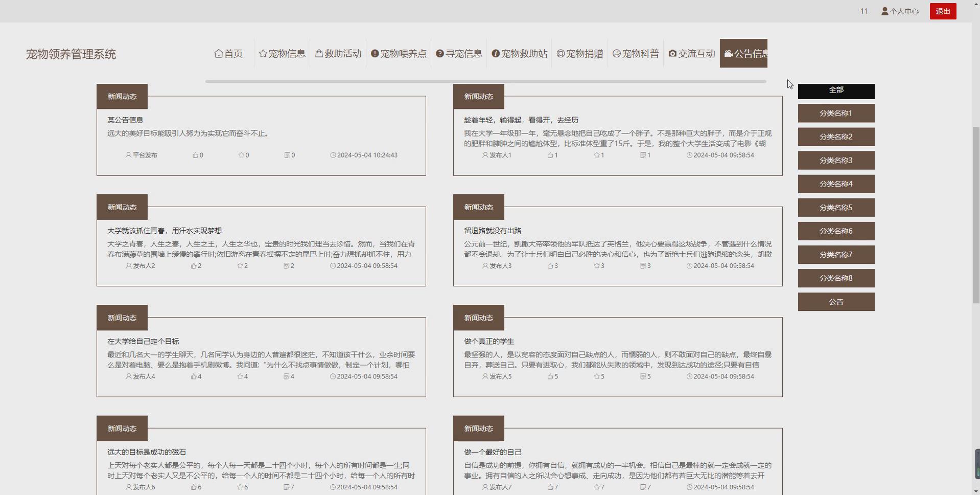Like the post 某公告信息
The height and width of the screenshot is (495, 980).
point(197,155)
